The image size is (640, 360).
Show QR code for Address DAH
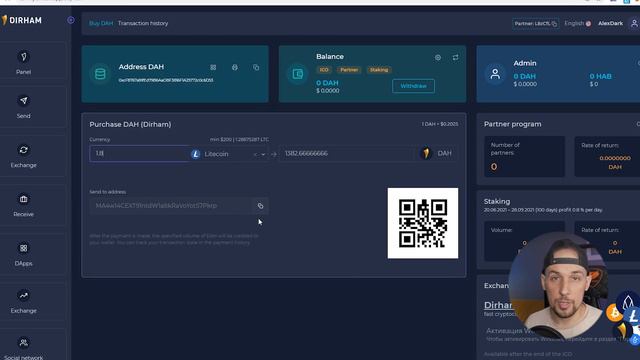coord(213,67)
